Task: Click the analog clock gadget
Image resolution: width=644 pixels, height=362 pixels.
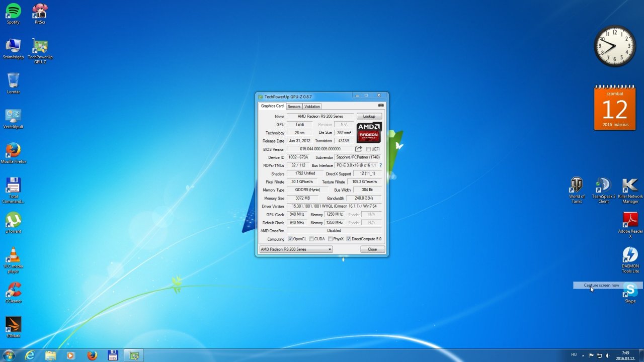Action: click(x=615, y=46)
